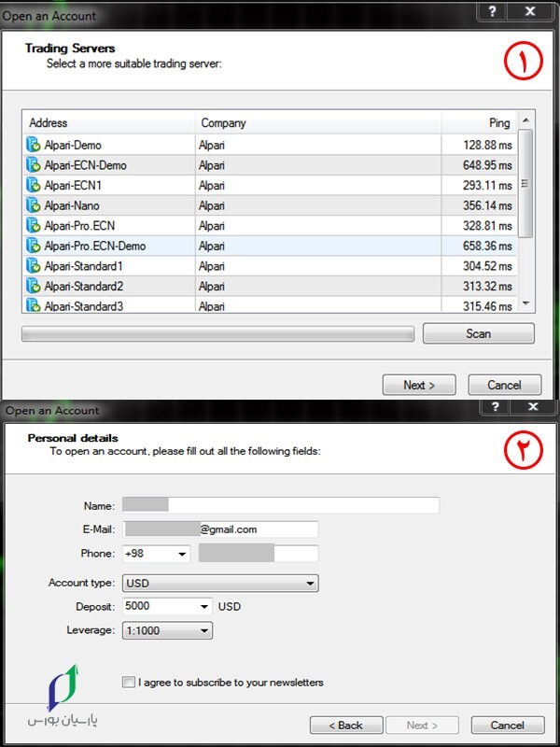This screenshot has height=747, width=560.
Task: Sort list by Address column header
Action: pyautogui.click(x=110, y=122)
